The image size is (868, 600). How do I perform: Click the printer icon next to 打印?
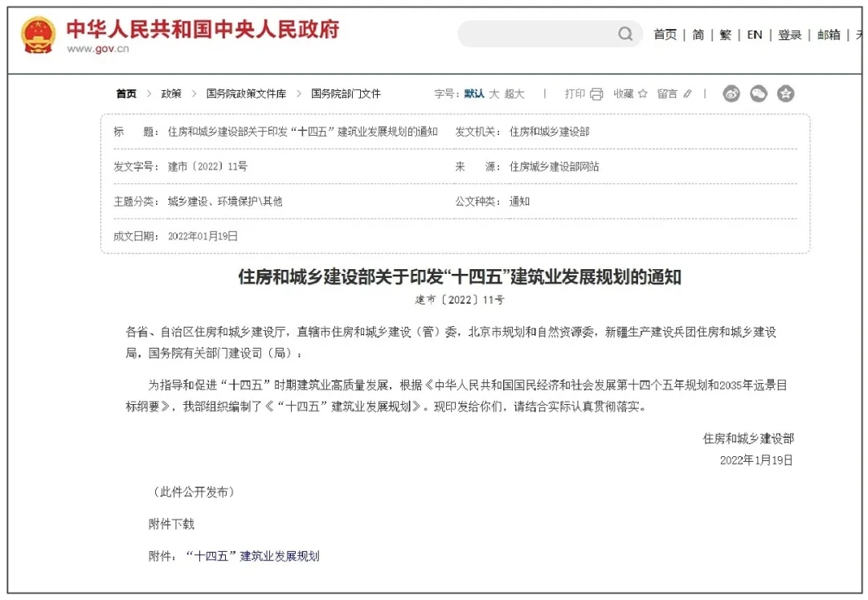pyautogui.click(x=596, y=94)
